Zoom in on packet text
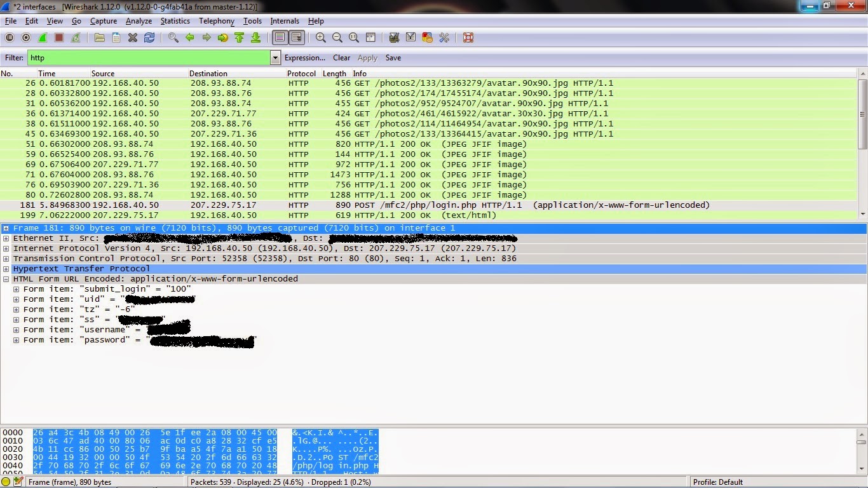868x488 pixels. [x=321, y=38]
